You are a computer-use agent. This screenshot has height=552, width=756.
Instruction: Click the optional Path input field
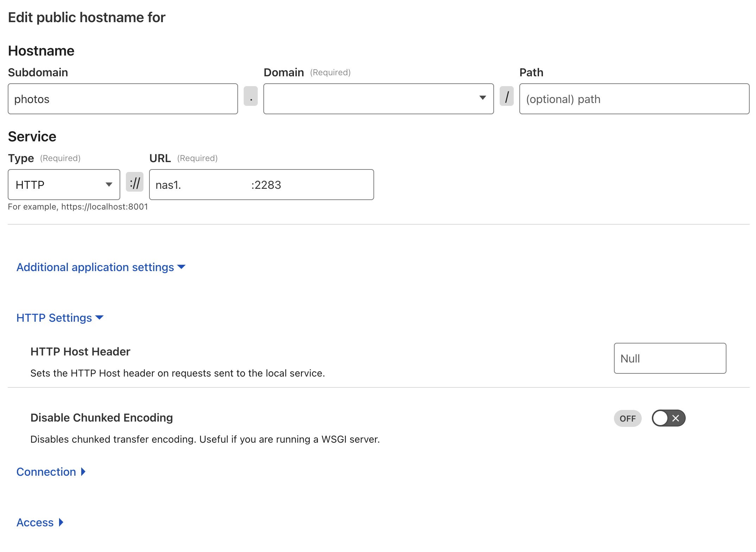(634, 99)
